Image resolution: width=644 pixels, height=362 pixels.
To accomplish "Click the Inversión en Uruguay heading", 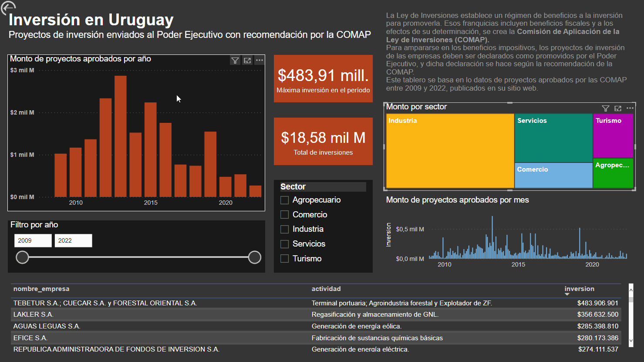I will point(91,20).
